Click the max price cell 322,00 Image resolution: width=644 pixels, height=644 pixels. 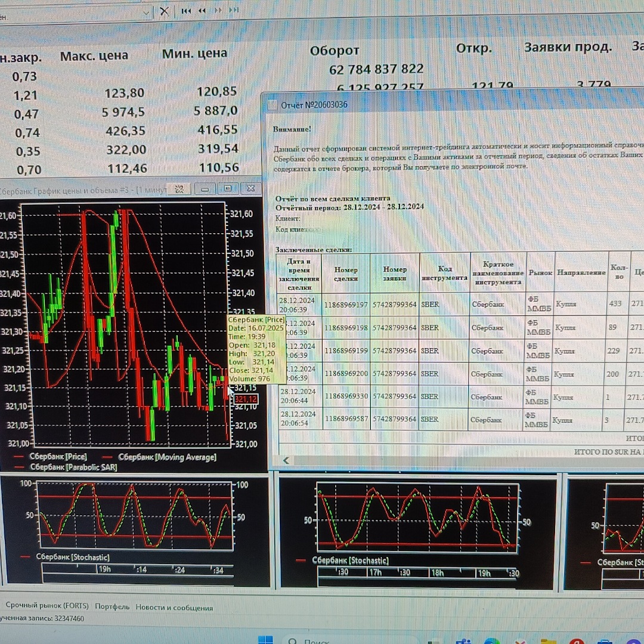click(x=126, y=150)
